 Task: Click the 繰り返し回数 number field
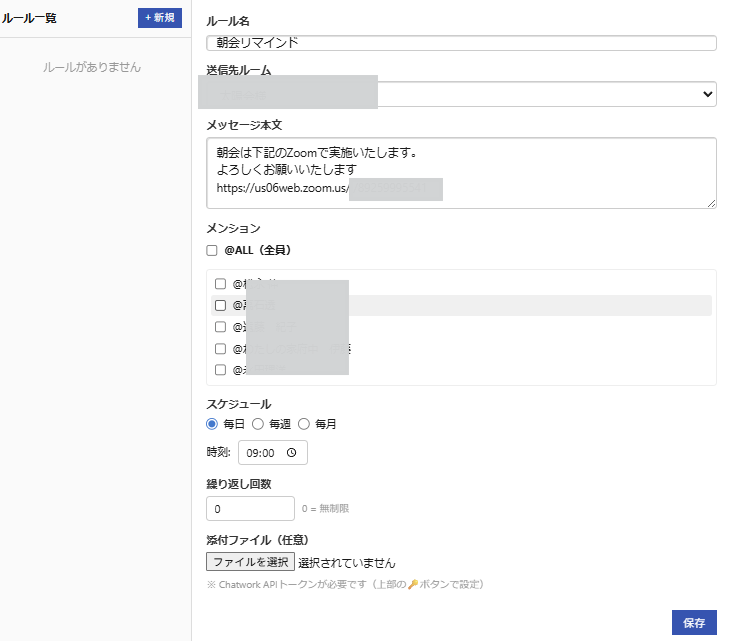250,509
